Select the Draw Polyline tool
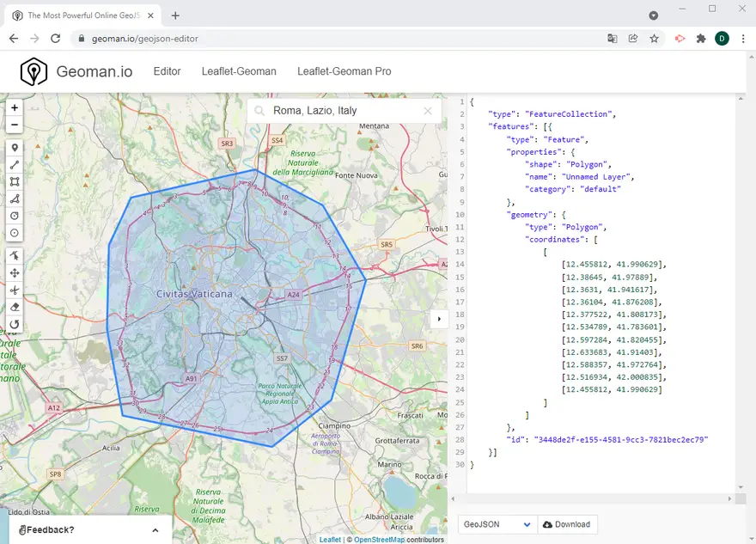This screenshot has width=756, height=544. 15,165
